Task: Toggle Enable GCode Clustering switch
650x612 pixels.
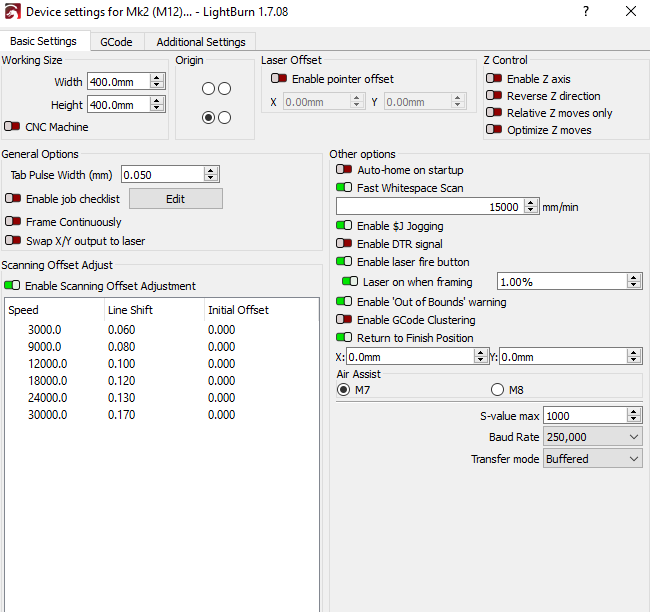Action: 344,320
